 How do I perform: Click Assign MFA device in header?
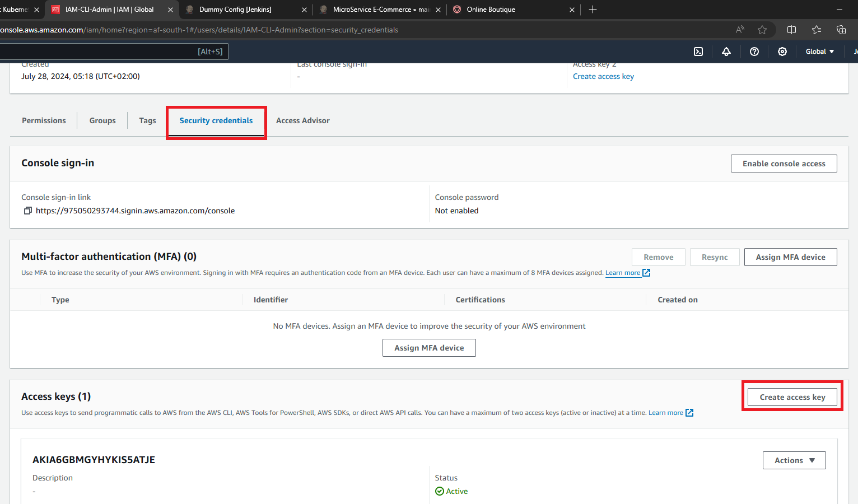[x=791, y=257]
